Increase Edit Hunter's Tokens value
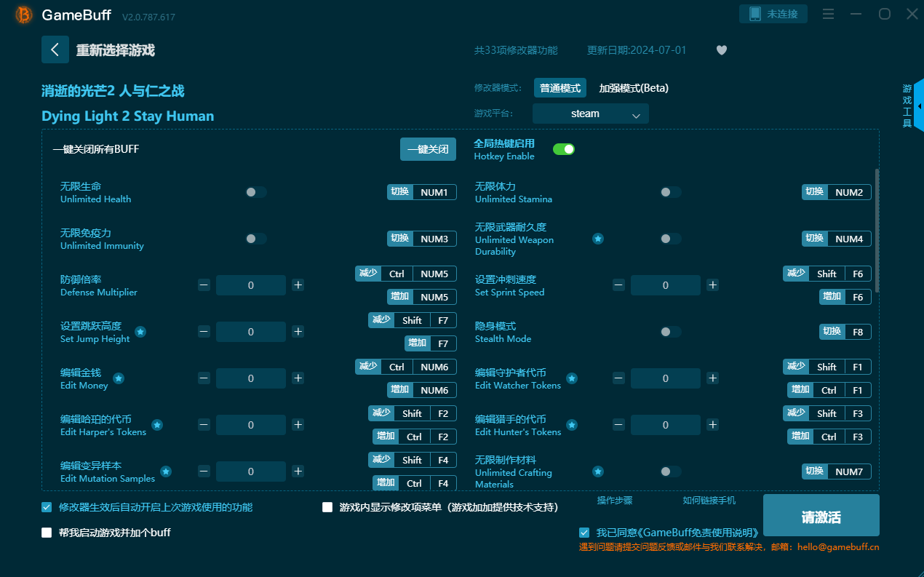 tap(712, 425)
